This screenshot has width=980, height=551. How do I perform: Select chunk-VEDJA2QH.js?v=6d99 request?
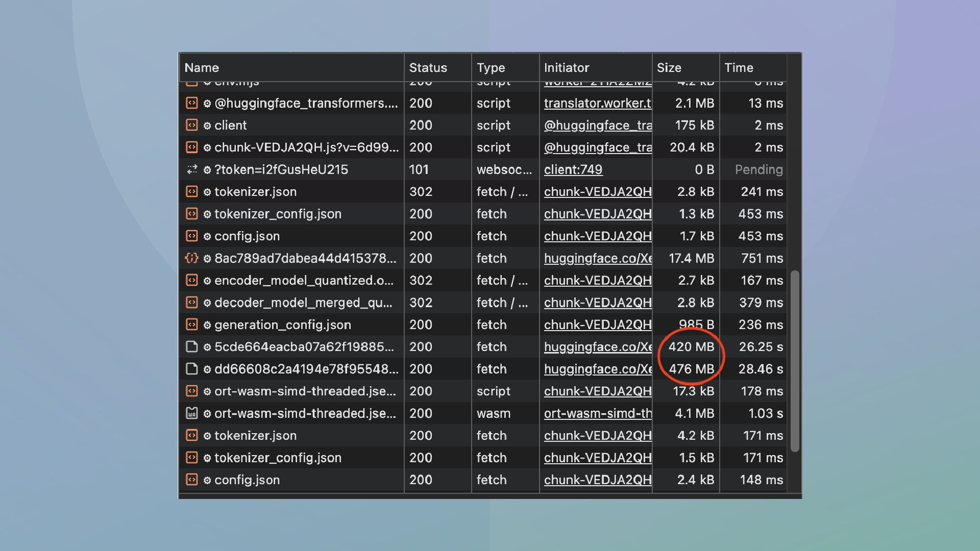click(x=306, y=147)
